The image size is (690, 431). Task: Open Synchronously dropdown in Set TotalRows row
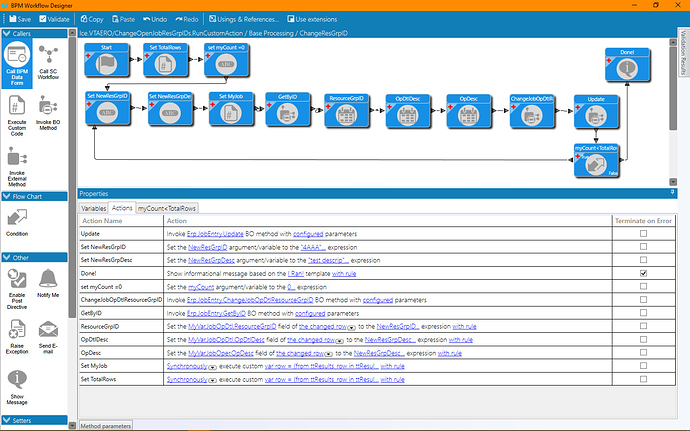tap(213, 380)
